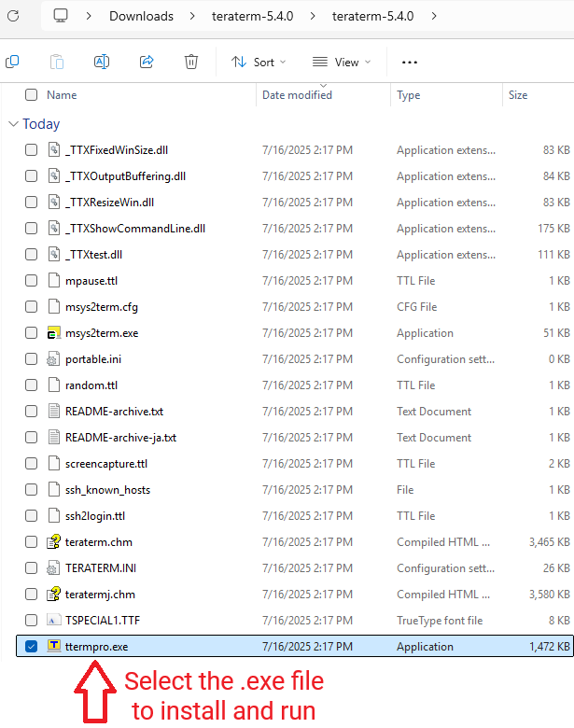Select the _TTXResizeWin.dll file name
The image size is (574, 728).
(x=109, y=203)
